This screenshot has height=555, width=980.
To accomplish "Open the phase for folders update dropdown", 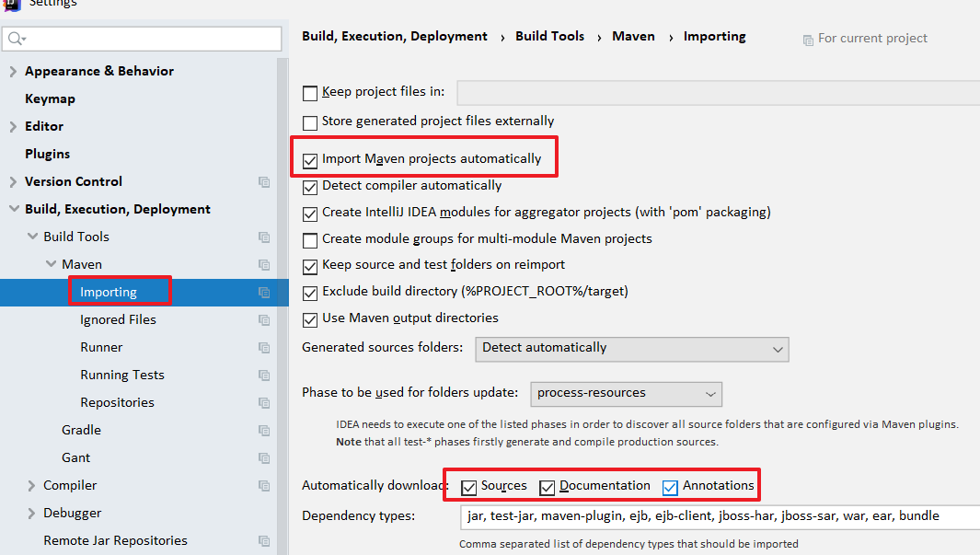I will (x=626, y=394).
